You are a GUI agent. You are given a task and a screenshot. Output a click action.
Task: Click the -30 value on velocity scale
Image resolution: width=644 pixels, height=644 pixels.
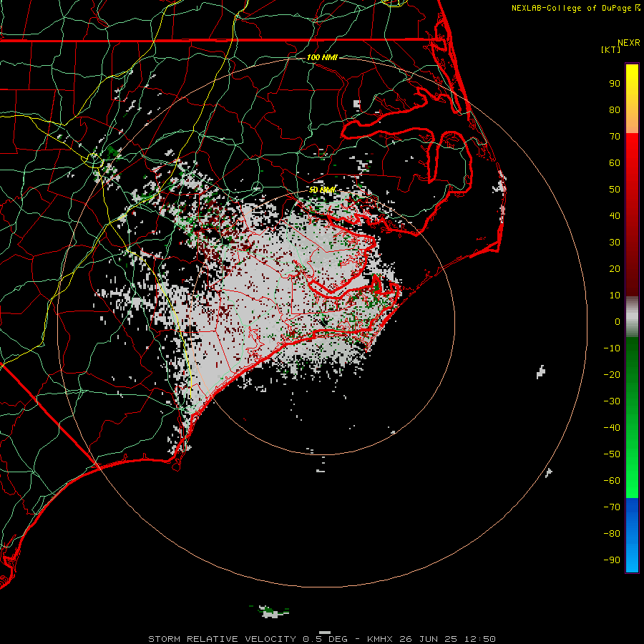click(612, 401)
